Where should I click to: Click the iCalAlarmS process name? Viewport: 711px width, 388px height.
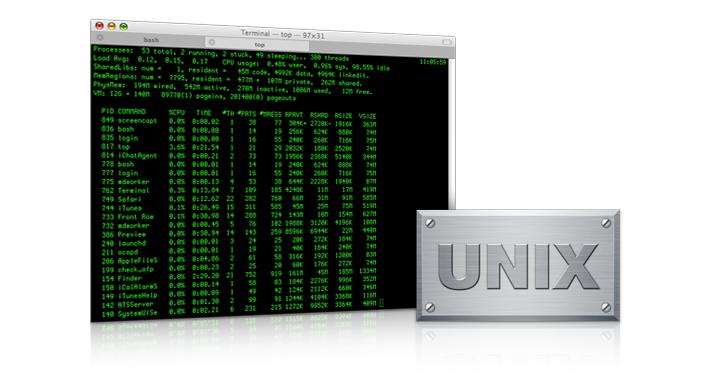pyautogui.click(x=137, y=287)
